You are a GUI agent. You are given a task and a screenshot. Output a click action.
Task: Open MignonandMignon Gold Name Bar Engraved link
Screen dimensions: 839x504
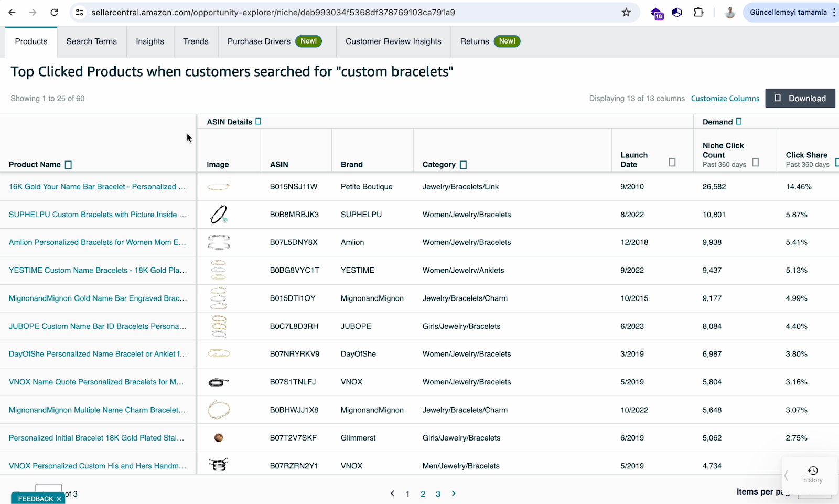click(98, 298)
